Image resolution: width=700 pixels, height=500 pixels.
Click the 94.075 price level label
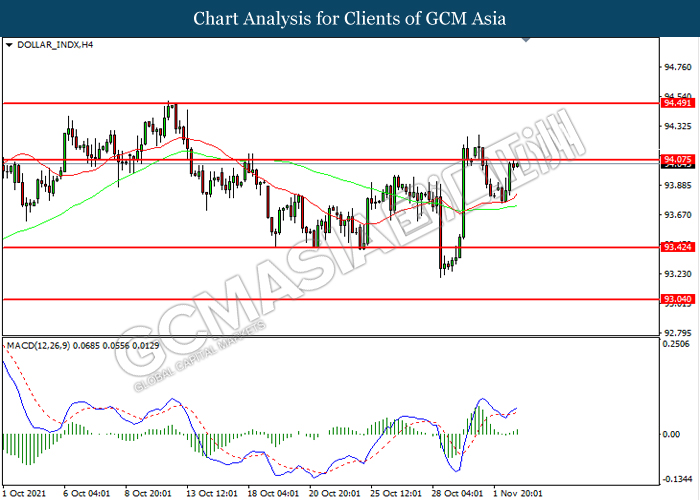coord(678,159)
